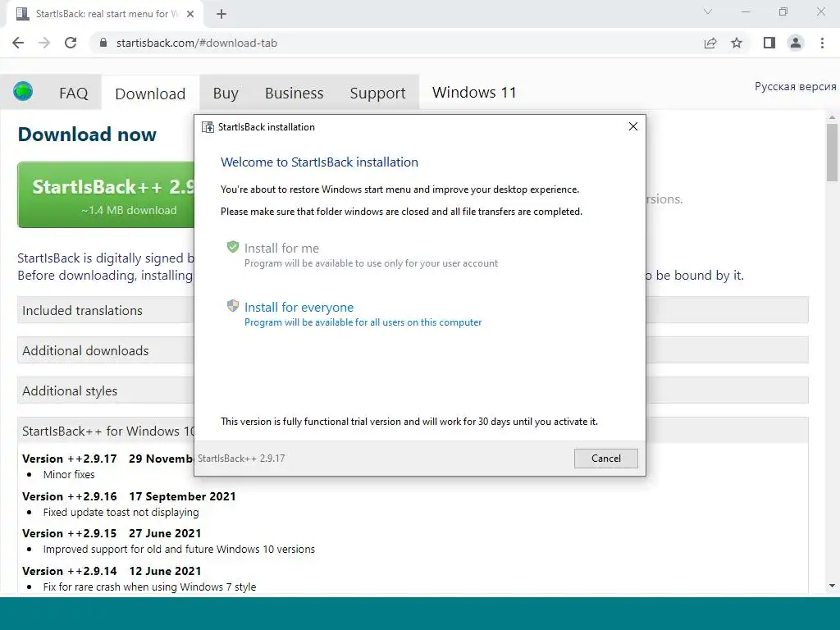This screenshot has height=630, width=840.
Task: Click the globe logo on the site
Action: pos(23,91)
